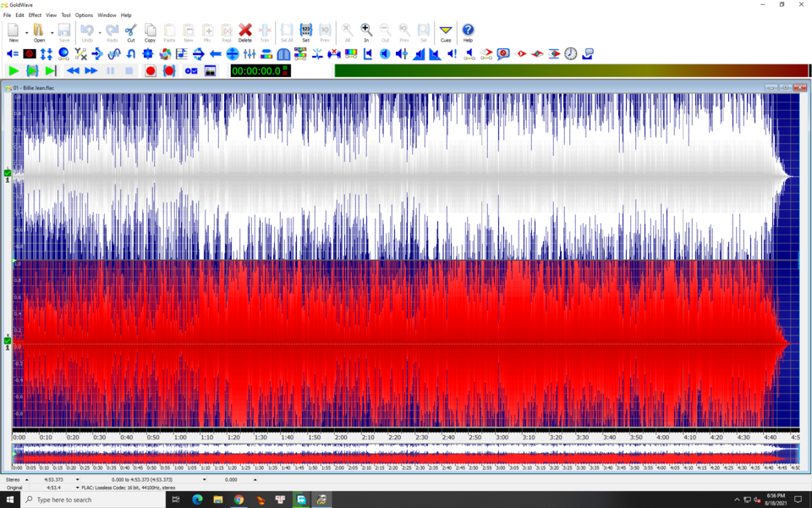Click the Cut scissors icon
This screenshot has height=508, width=812.
(131, 33)
